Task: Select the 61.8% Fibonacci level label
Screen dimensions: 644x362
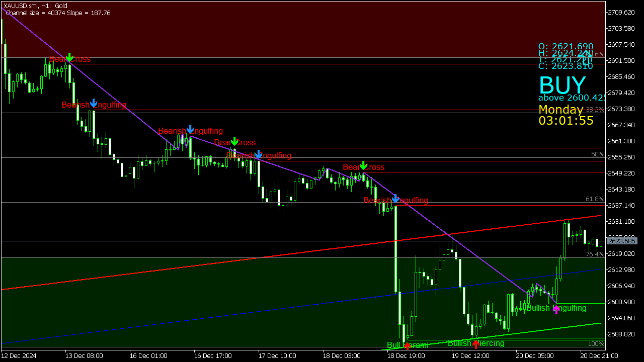Action: tap(595, 199)
